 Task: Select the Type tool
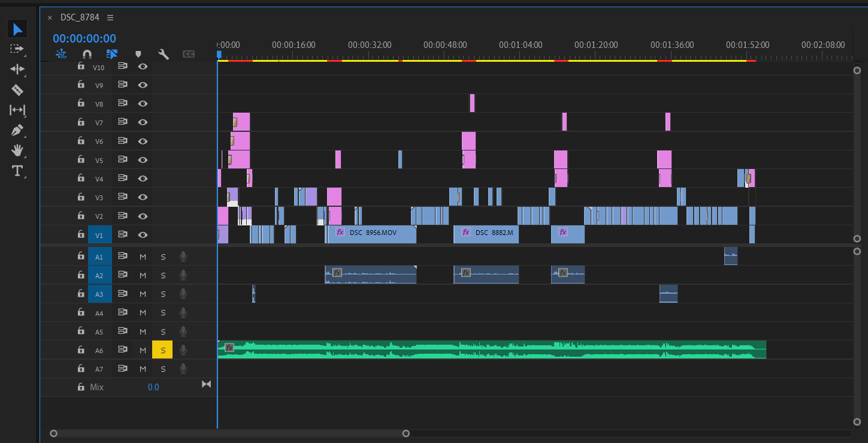click(x=17, y=171)
